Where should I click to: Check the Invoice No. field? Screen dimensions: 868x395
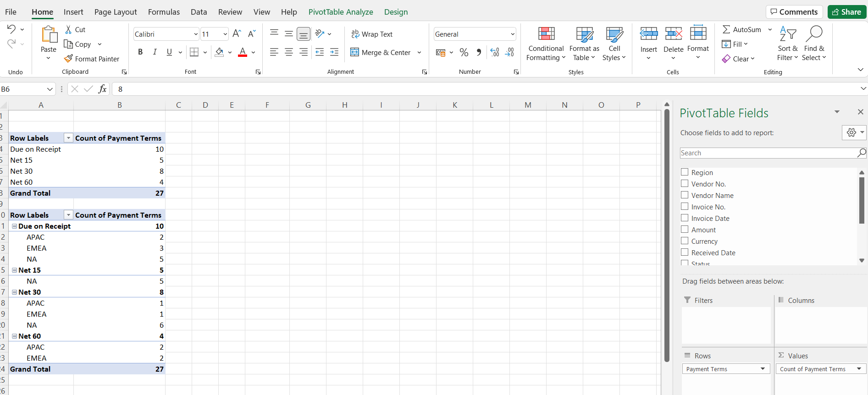(685, 206)
